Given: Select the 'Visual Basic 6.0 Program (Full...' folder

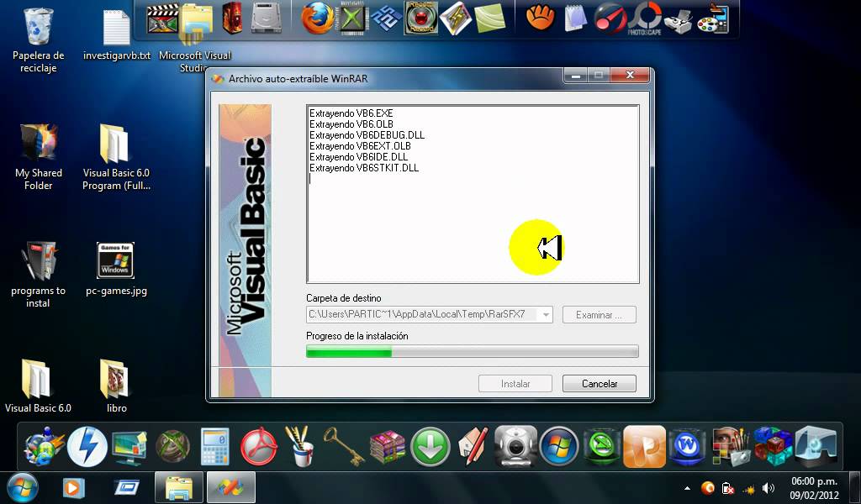Looking at the screenshot, I should click(x=116, y=157).
